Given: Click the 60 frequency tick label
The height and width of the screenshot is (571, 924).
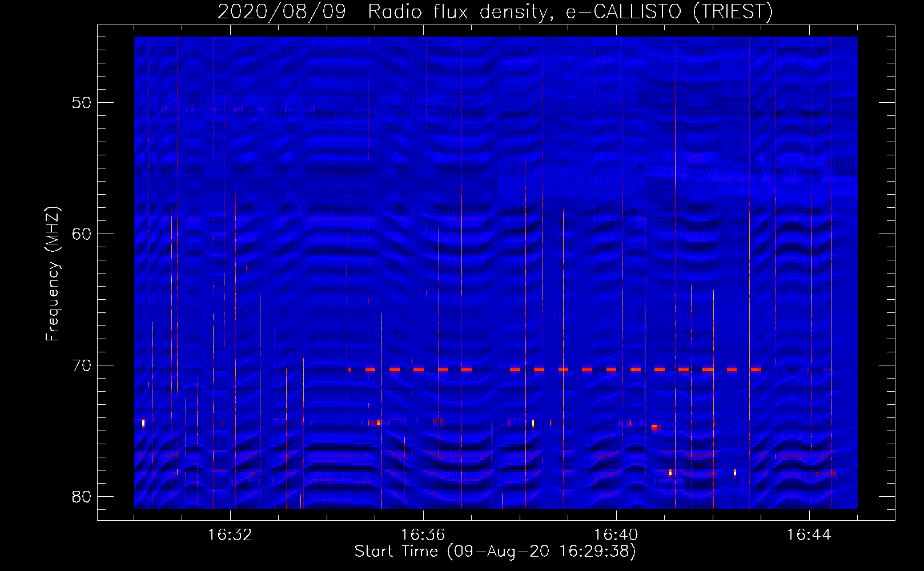Looking at the screenshot, I should click(82, 234).
